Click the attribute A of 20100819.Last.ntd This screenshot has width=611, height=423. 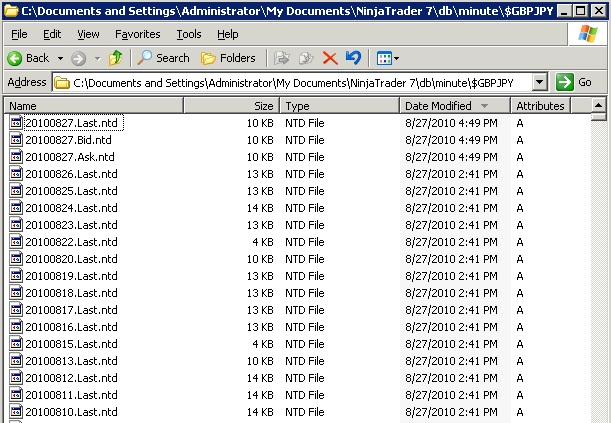tap(520, 276)
